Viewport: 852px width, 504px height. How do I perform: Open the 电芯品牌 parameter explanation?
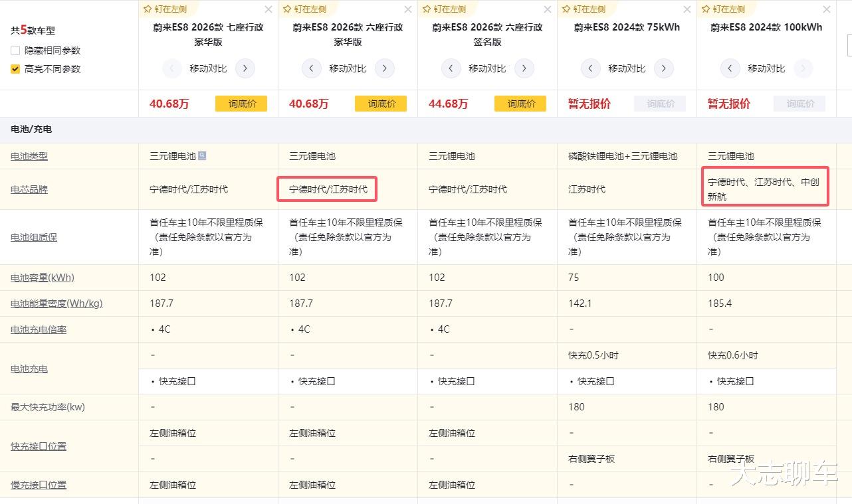point(29,190)
